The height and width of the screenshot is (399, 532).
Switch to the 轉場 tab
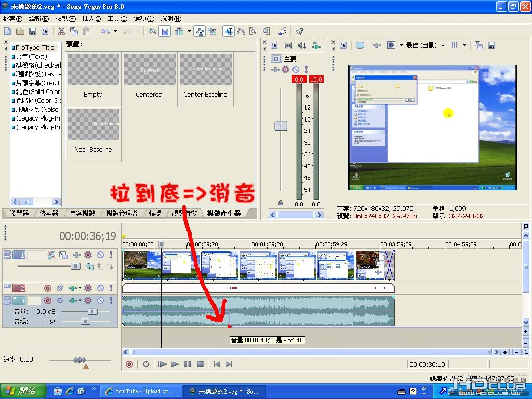tap(155, 213)
